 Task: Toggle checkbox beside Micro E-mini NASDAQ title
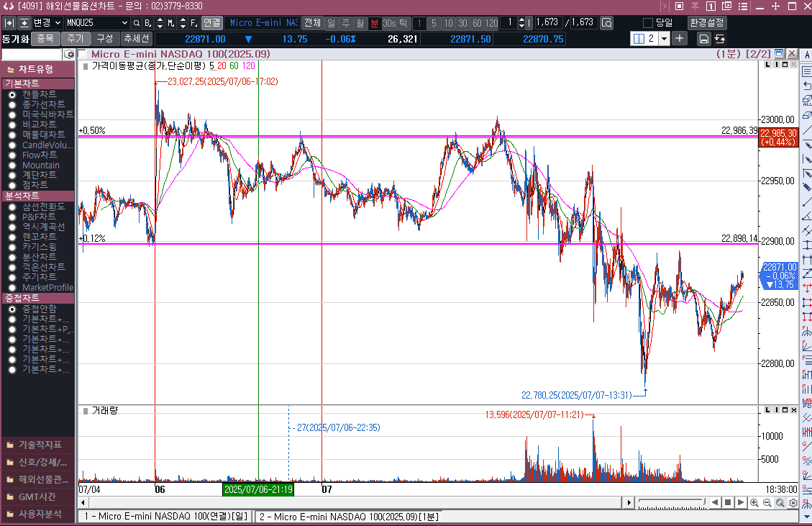tap(82, 54)
